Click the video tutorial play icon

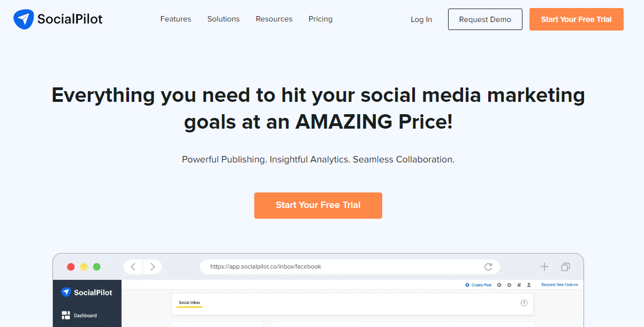[x=499, y=285]
